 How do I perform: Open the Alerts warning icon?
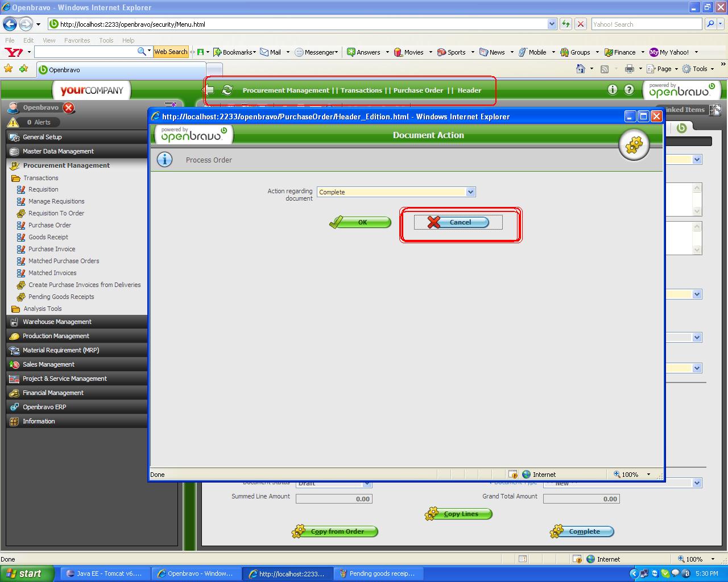(13, 122)
